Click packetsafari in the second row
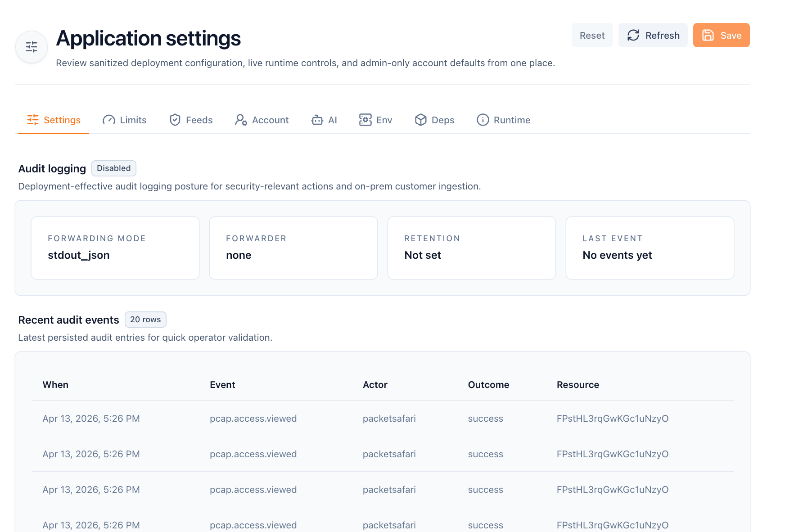The height and width of the screenshot is (532, 785). coord(389,454)
